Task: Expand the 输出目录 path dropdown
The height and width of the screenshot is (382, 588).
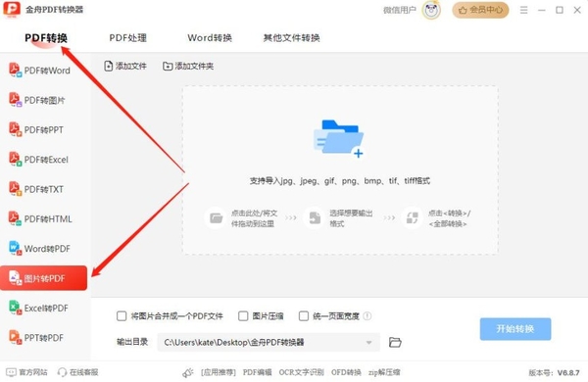Action: point(369,342)
